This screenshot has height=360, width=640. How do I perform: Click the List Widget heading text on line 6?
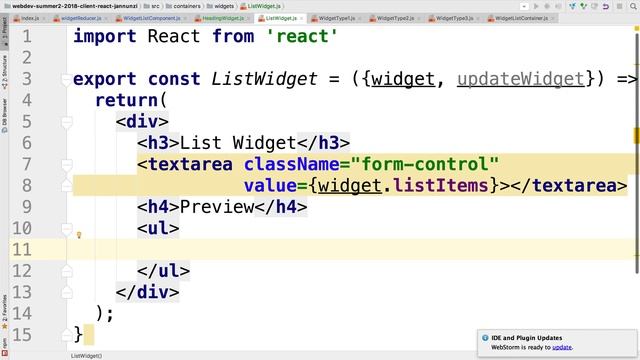pos(238,143)
